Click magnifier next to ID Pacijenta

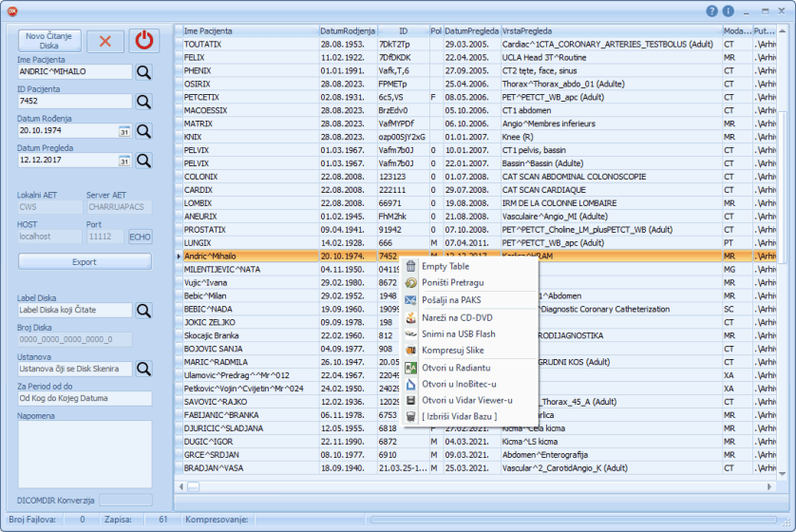pyautogui.click(x=142, y=101)
